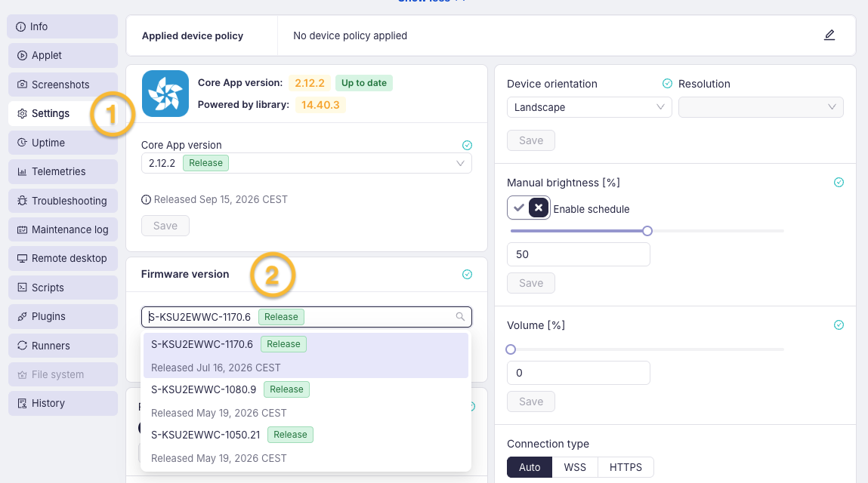Click the Volume status check icon
Viewport: 868px width, 483px height.
(839, 325)
